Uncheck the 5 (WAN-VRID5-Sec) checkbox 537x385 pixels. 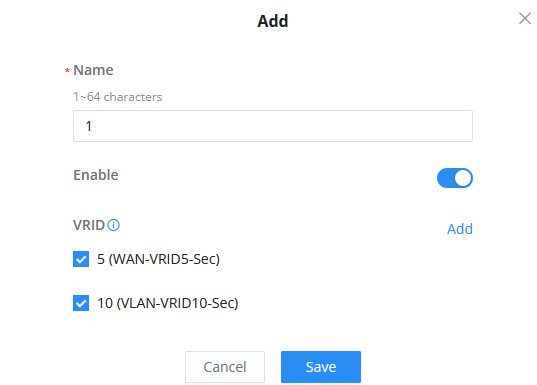pos(81,259)
